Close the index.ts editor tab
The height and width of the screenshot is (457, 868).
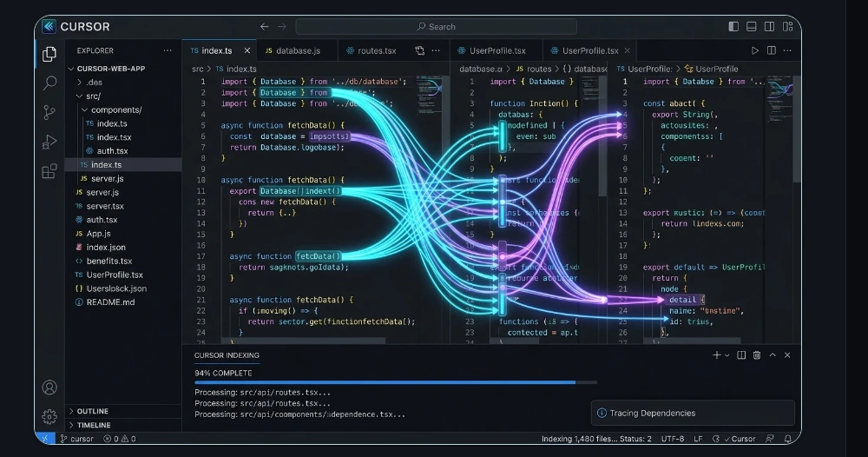coord(247,50)
